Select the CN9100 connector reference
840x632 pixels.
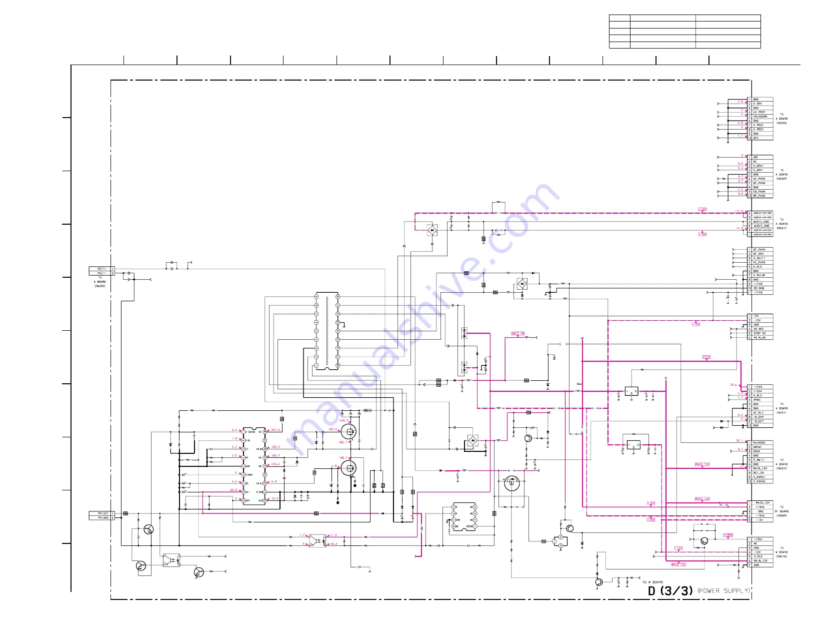coord(781,556)
